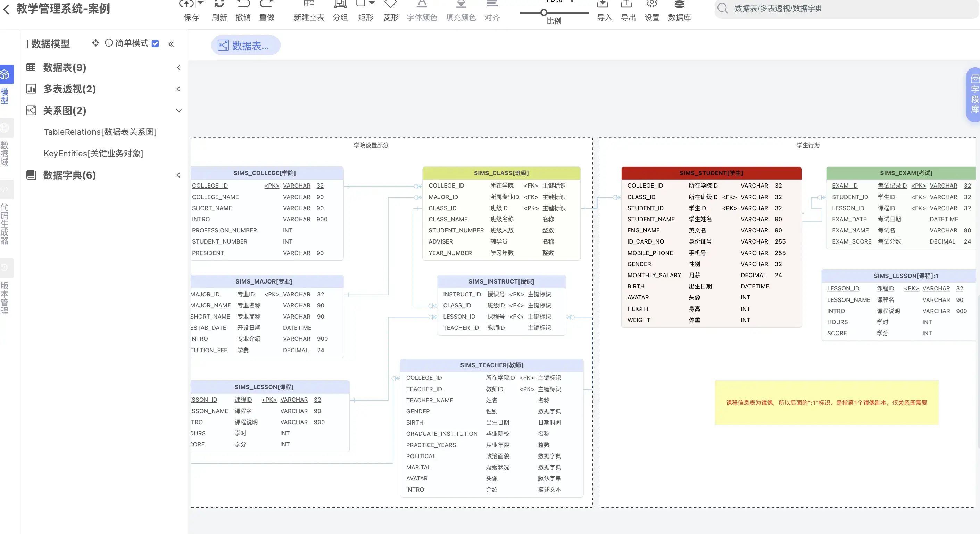Click the locate crosshair icon in panel header
The height and width of the screenshot is (534, 980).
[95, 43]
